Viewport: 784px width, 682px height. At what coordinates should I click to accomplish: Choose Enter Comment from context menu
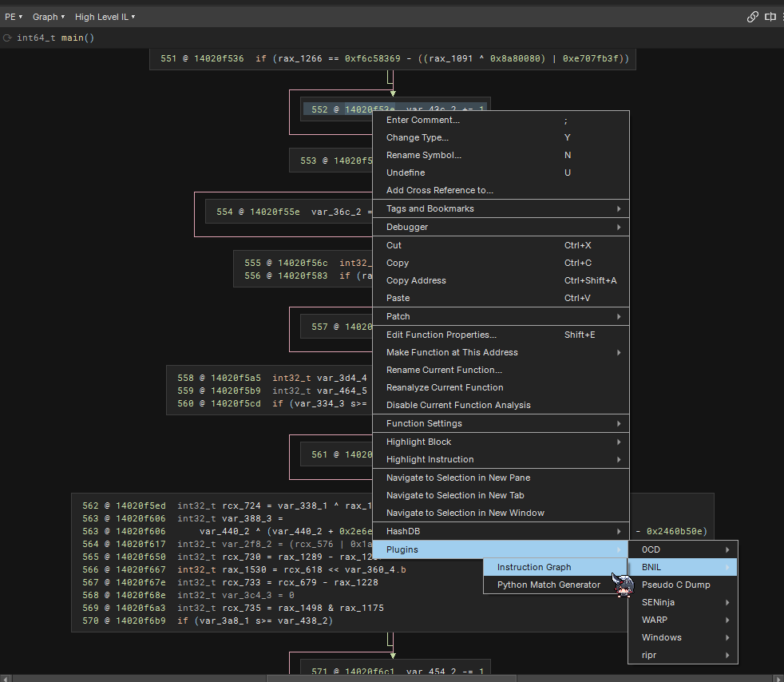click(x=423, y=120)
